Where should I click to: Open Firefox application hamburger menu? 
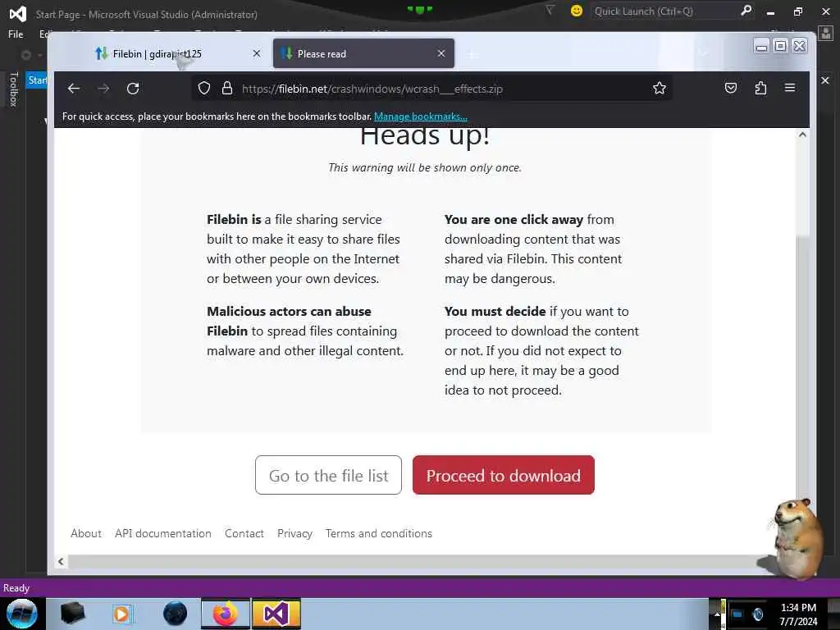click(x=790, y=87)
